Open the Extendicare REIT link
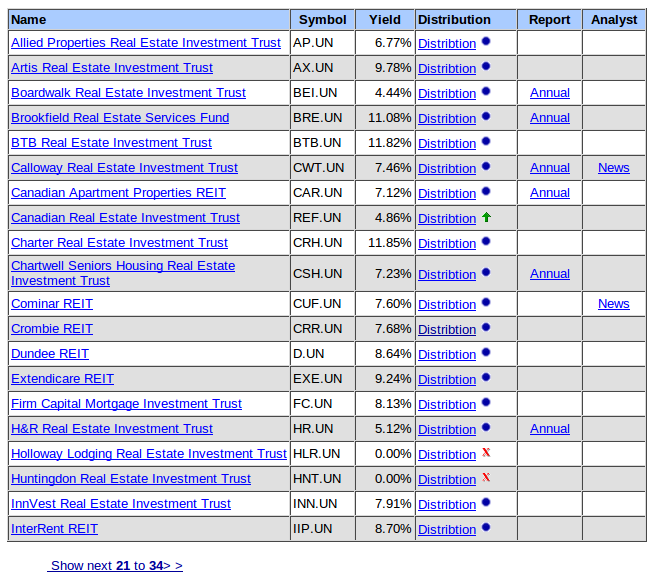The image size is (655, 575). click(x=62, y=379)
